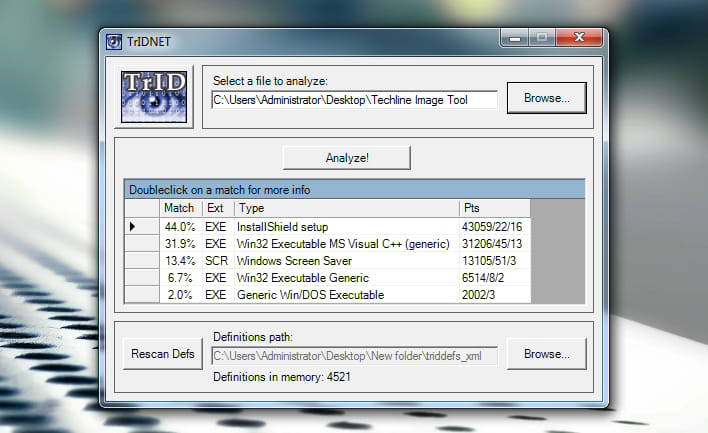
Task: Click the row header beside Windows Screen Saver
Action: [142, 261]
